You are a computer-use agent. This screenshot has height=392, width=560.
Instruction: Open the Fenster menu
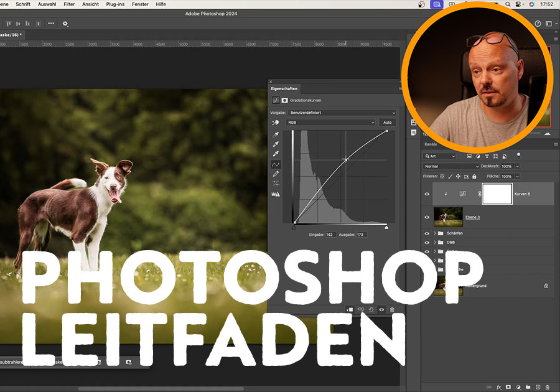pos(140,4)
